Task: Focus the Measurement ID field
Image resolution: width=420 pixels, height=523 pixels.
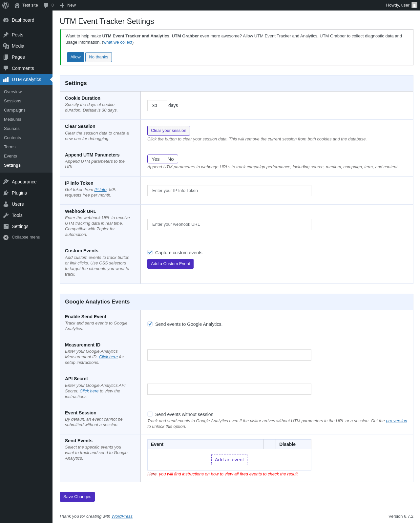Action: point(229,355)
